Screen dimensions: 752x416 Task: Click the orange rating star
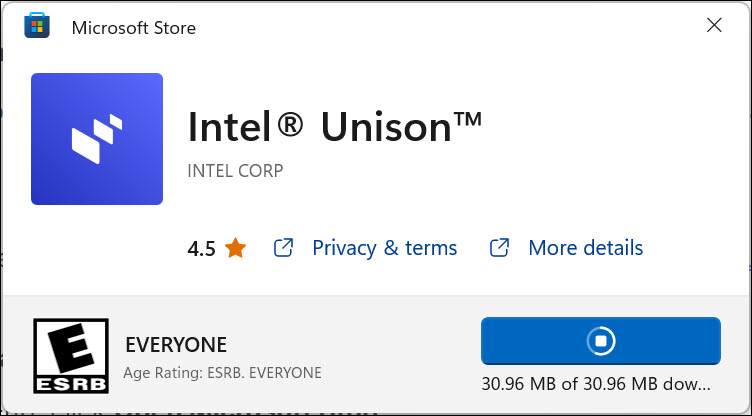tap(235, 248)
